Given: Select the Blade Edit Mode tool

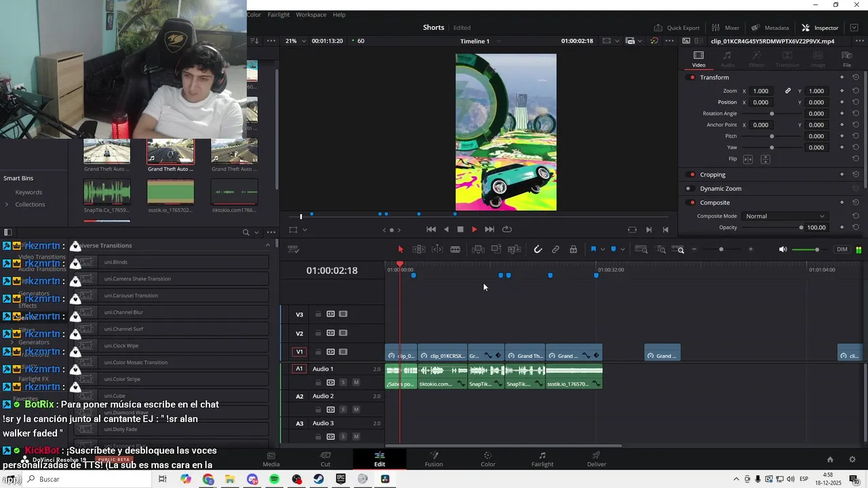Looking at the screenshot, I should (x=455, y=249).
